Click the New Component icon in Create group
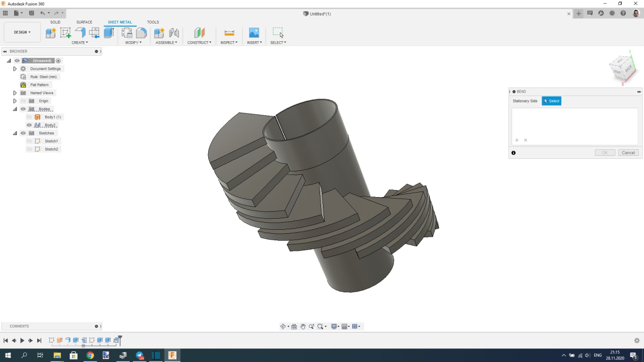This screenshot has width=644, height=362. click(51, 33)
